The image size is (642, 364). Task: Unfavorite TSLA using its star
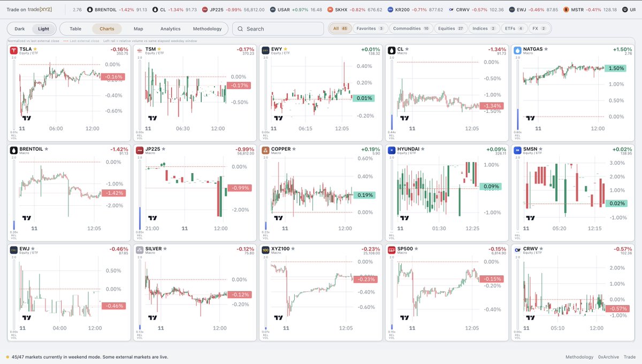click(x=35, y=49)
